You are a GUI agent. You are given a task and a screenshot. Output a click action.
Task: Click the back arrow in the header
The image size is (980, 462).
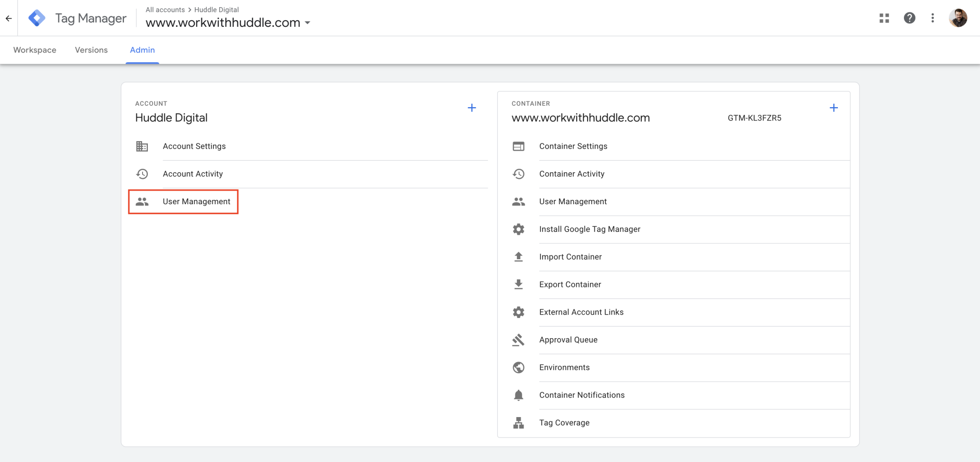coord(9,18)
